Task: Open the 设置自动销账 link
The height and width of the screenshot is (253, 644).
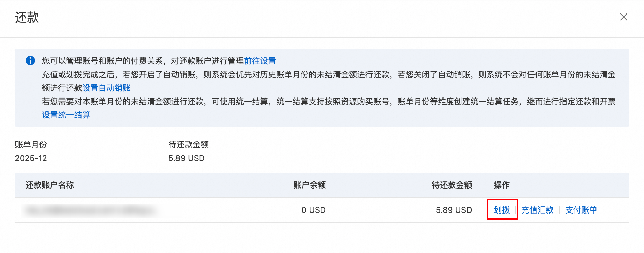Action: (106, 88)
